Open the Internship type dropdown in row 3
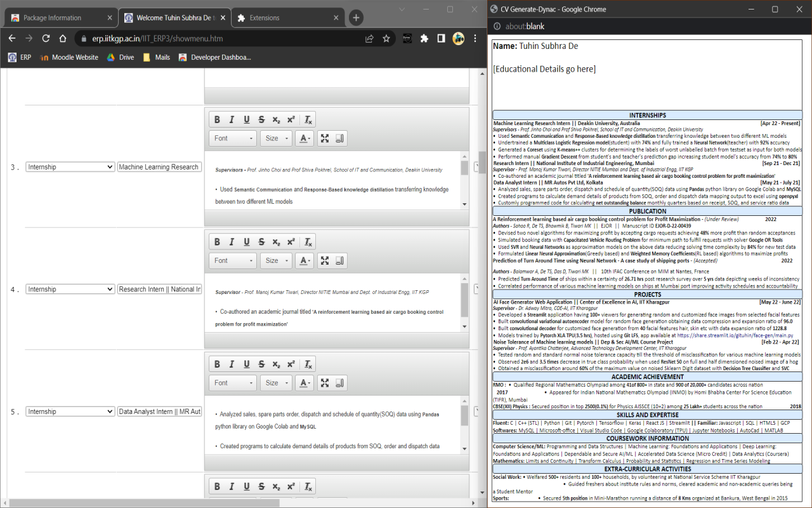This screenshot has height=508, width=812. point(70,167)
